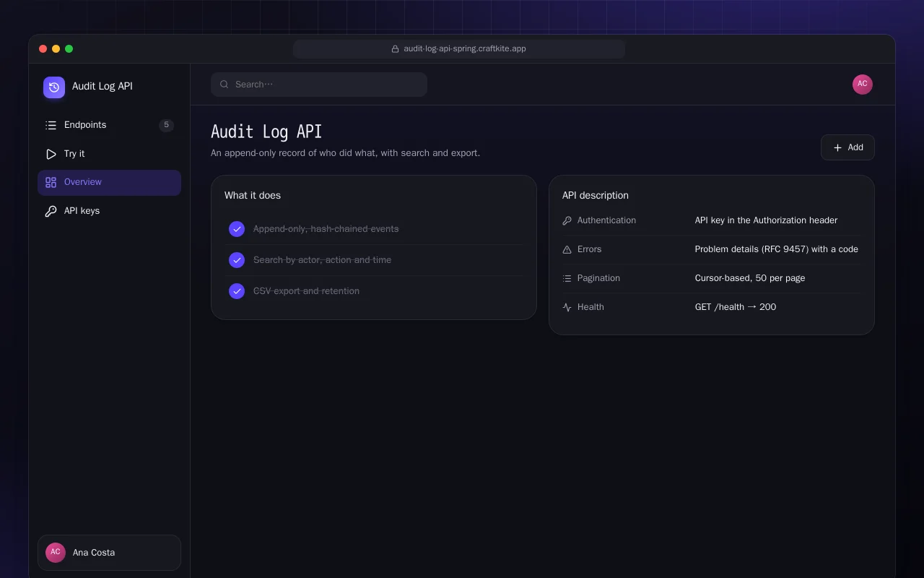
Task: Go to the Try it page
Action: (109, 154)
